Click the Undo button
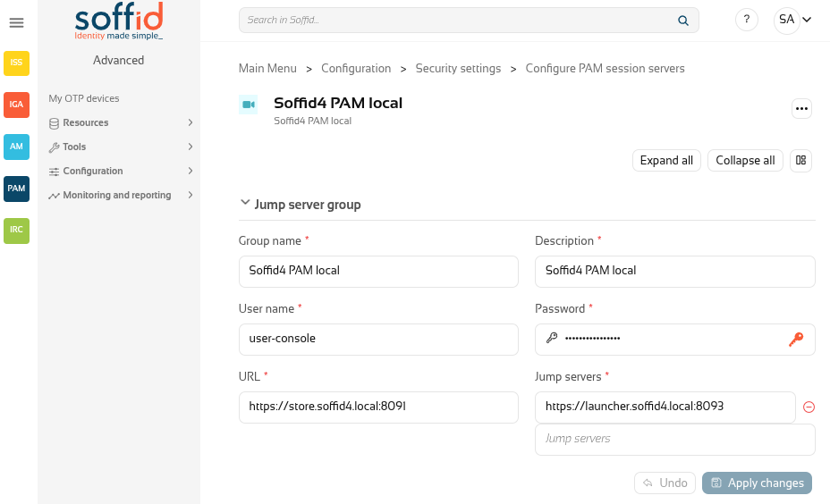This screenshot has width=830, height=504. click(x=665, y=483)
